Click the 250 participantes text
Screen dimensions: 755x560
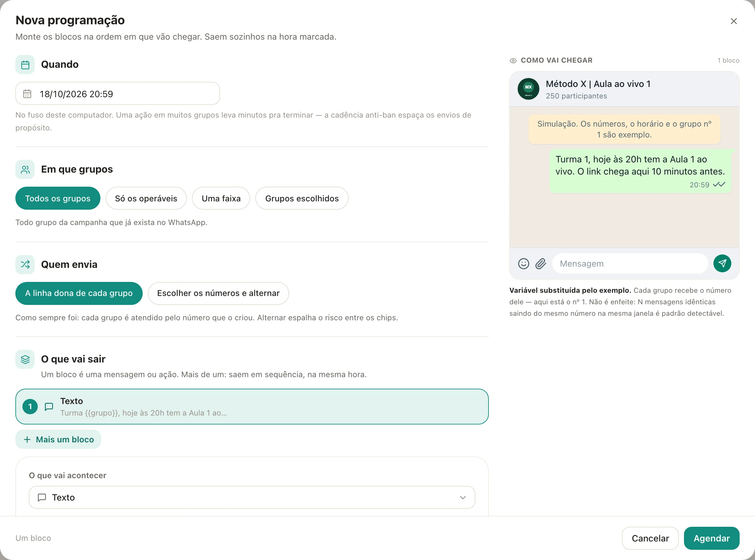click(576, 96)
